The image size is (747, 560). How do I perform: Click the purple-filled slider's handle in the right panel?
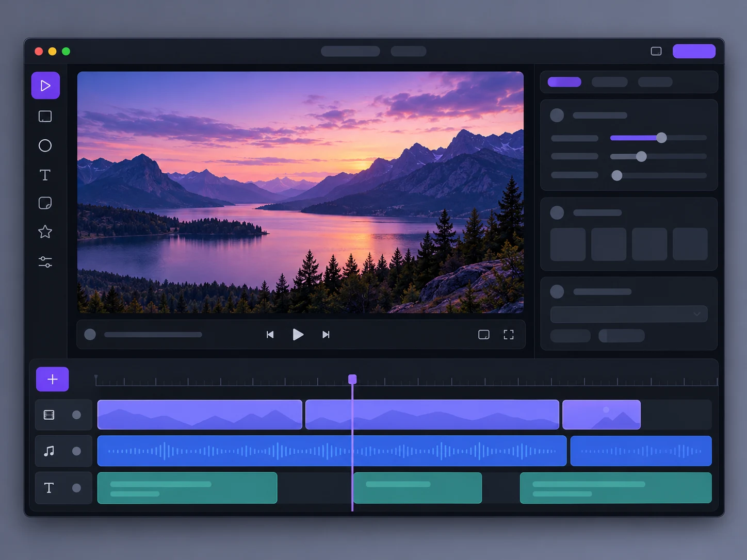coord(661,138)
